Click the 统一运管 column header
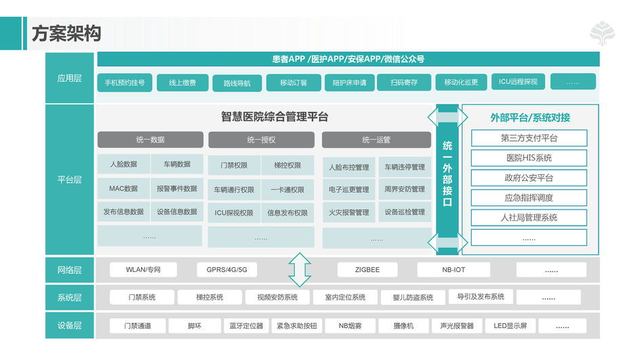 coord(376,140)
